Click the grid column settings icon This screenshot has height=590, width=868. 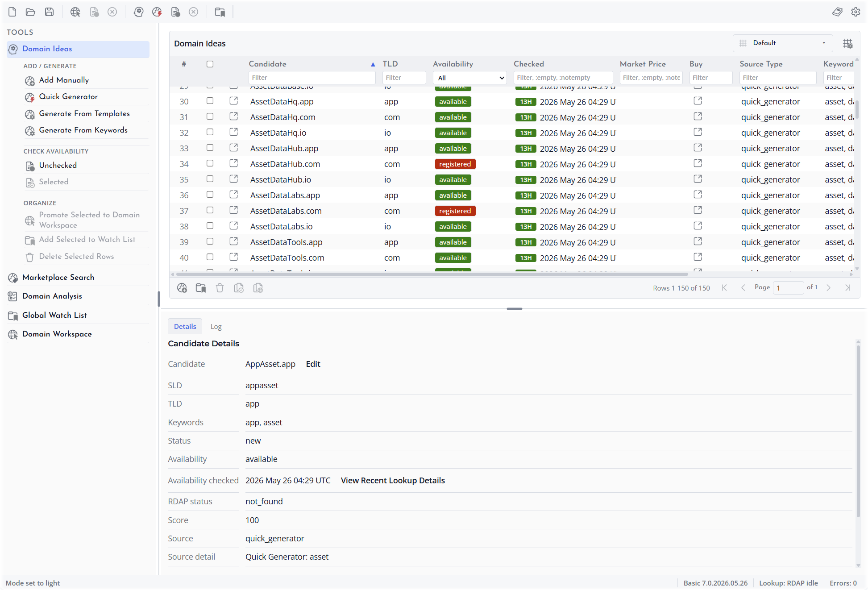[847, 43]
